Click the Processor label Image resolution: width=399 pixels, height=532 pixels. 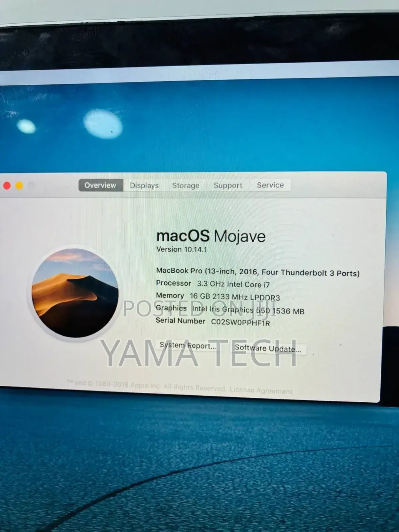click(174, 283)
